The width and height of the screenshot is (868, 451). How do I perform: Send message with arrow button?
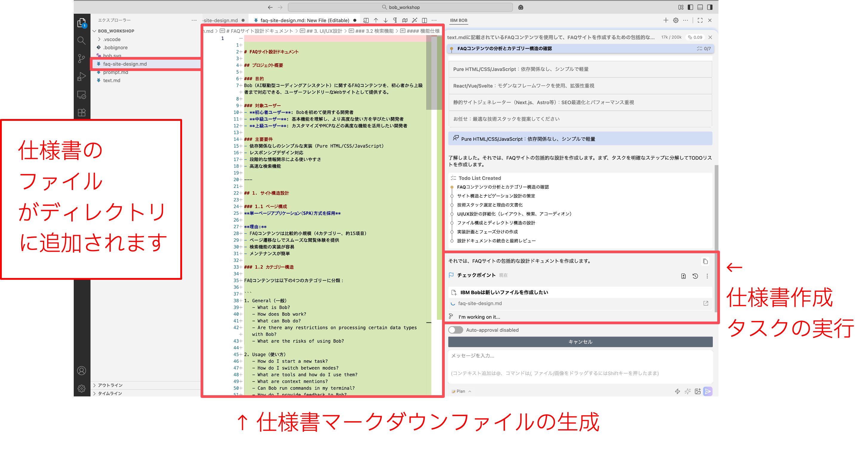tap(708, 391)
